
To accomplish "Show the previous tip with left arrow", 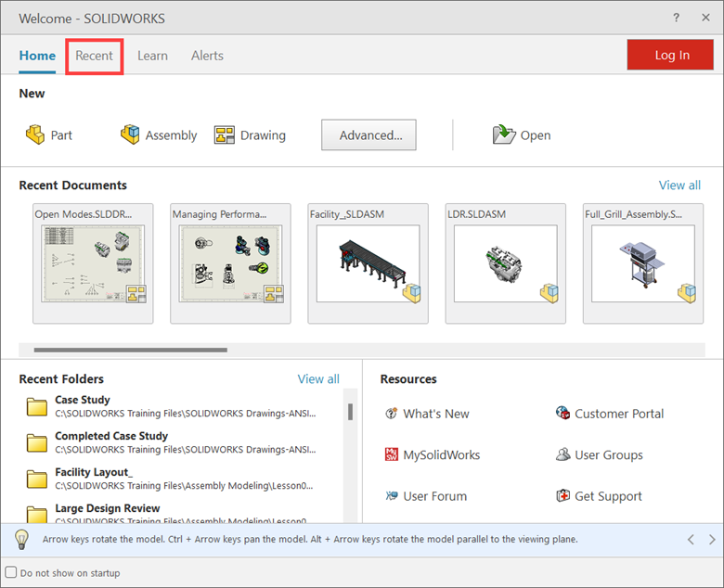I will tap(691, 539).
